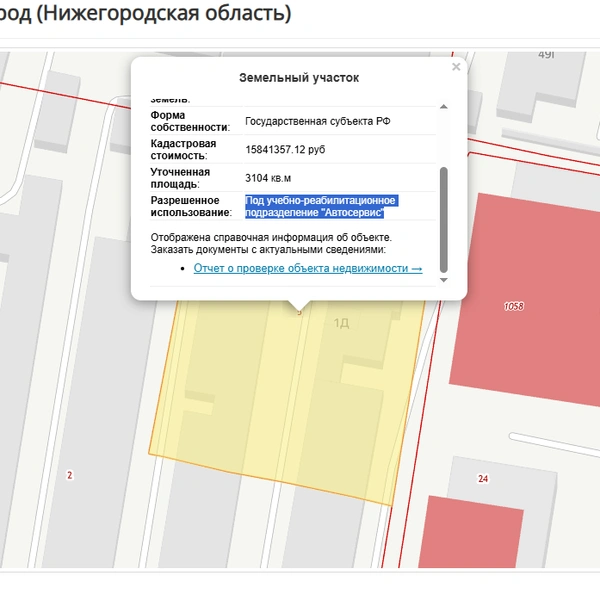
Task: Click the building label 1Д on map
Action: (341, 323)
